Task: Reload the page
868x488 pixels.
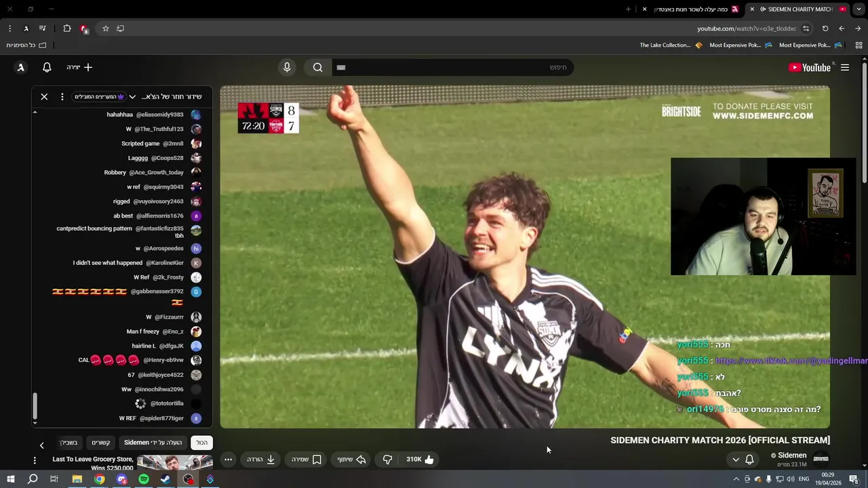Action: (x=825, y=28)
